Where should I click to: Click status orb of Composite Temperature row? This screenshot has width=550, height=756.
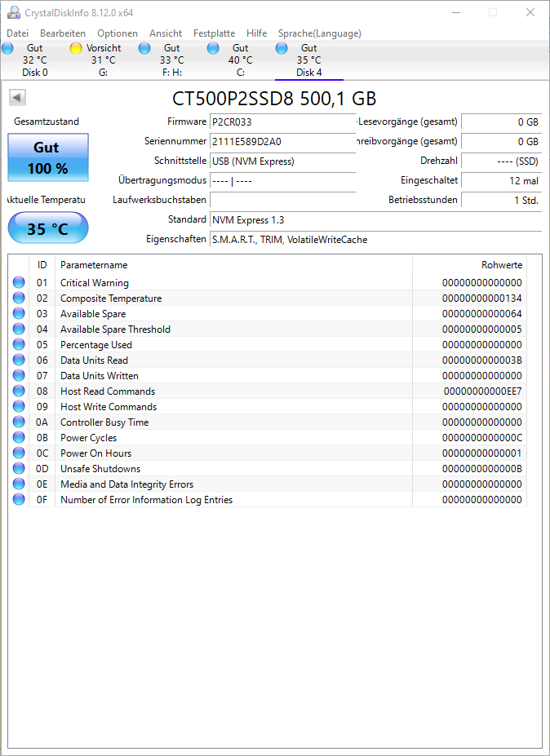(x=19, y=298)
